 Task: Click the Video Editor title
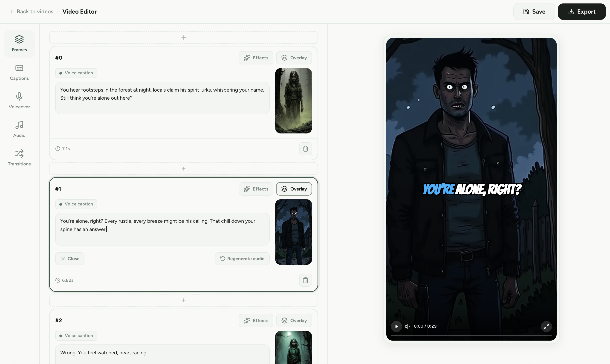coord(80,12)
